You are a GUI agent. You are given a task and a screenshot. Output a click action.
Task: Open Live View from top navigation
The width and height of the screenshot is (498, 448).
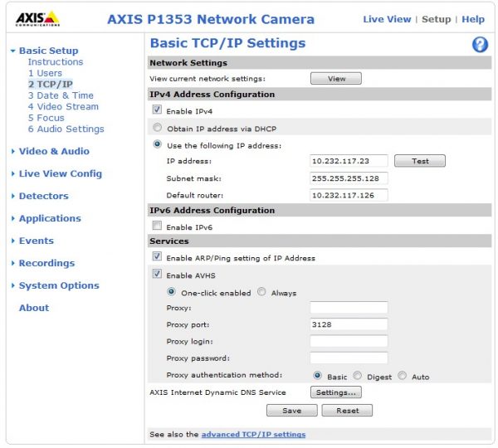pyautogui.click(x=386, y=19)
